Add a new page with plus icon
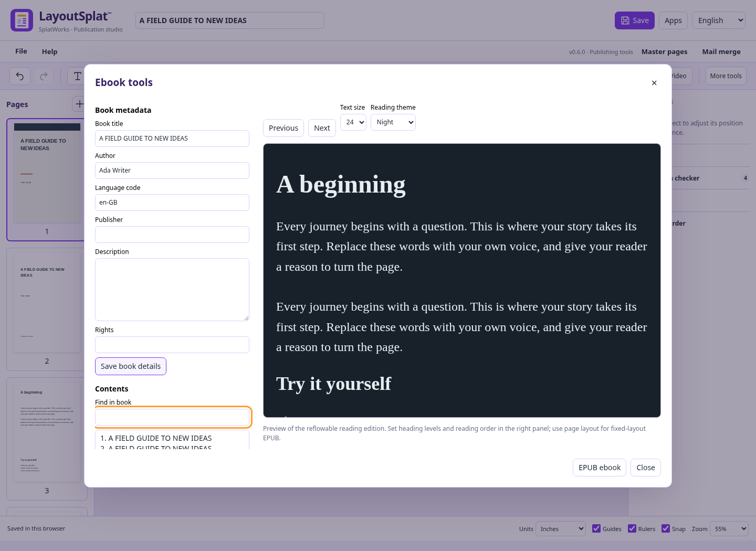This screenshot has height=551, width=756. pos(79,104)
